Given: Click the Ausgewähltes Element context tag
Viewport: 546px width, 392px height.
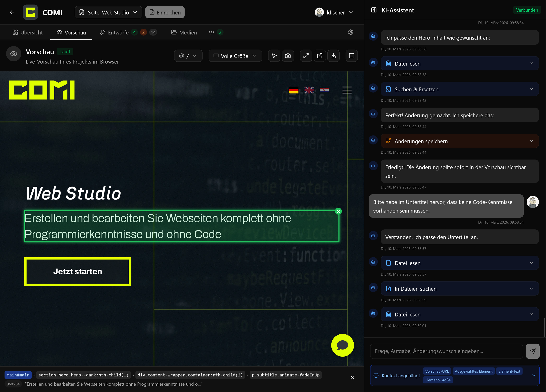Looking at the screenshot, I should (473, 371).
